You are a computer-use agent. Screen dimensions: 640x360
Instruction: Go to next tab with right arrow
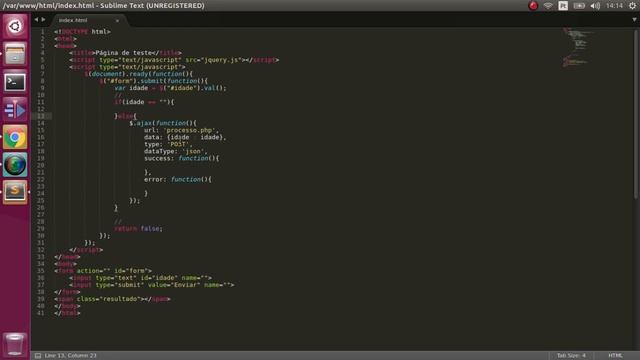point(43,20)
